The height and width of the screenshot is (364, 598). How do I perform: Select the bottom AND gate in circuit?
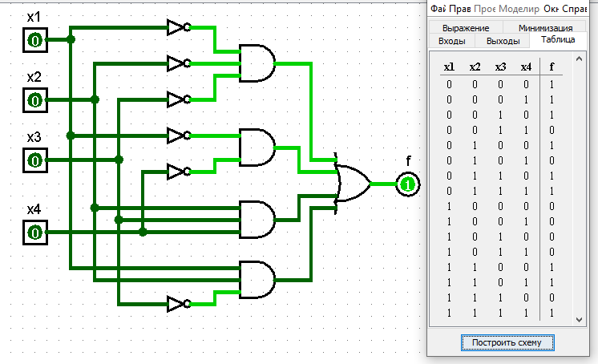(257, 277)
